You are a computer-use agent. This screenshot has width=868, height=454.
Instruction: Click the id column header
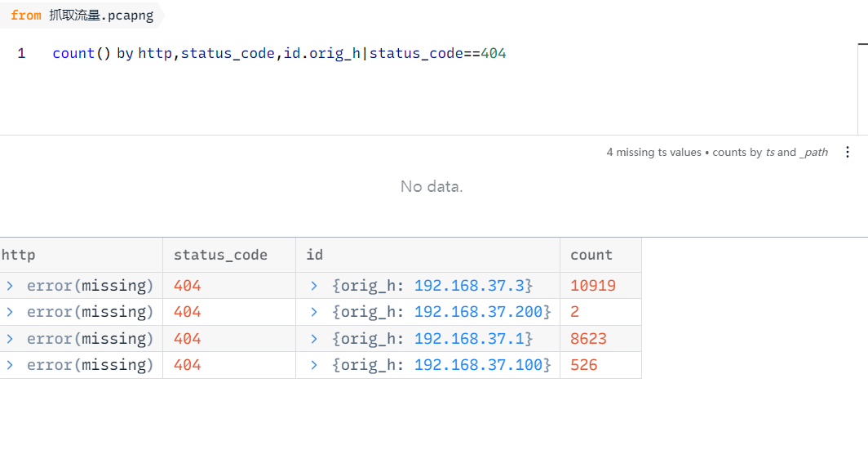tap(314, 255)
